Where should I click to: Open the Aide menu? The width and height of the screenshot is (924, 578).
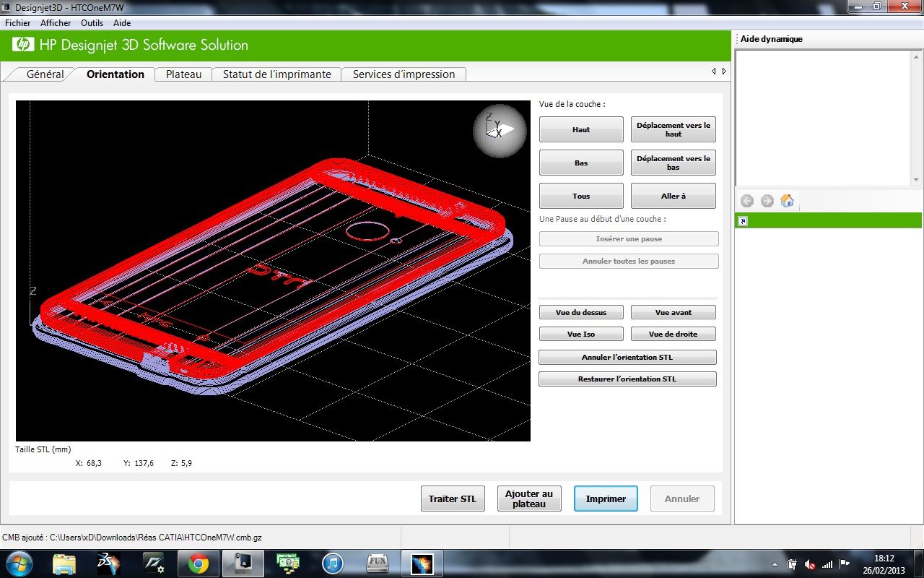click(122, 23)
